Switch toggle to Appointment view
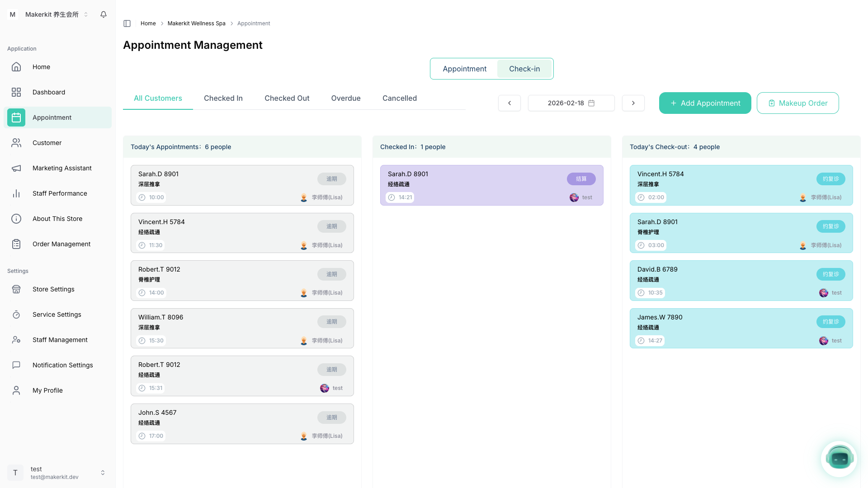This screenshot has height=488, width=868. (x=464, y=69)
